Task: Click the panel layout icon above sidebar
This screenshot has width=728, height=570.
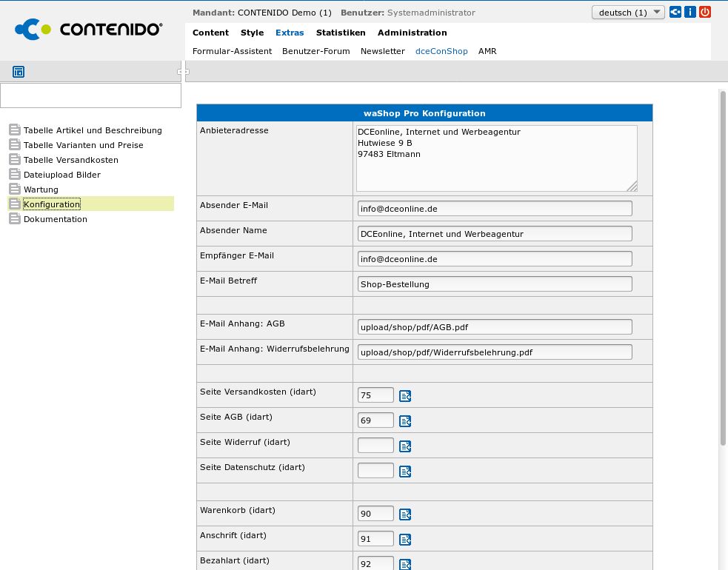Action: point(19,72)
